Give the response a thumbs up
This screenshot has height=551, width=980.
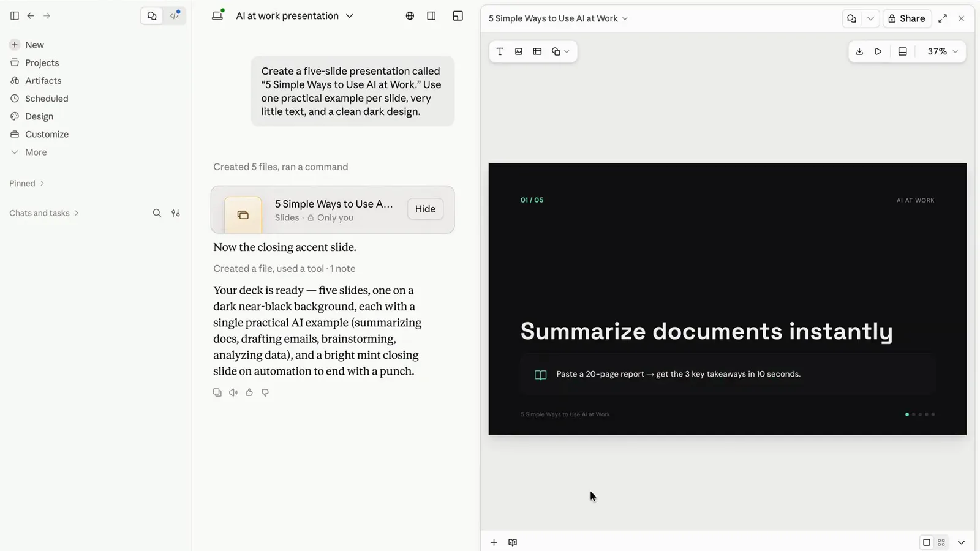[249, 392]
